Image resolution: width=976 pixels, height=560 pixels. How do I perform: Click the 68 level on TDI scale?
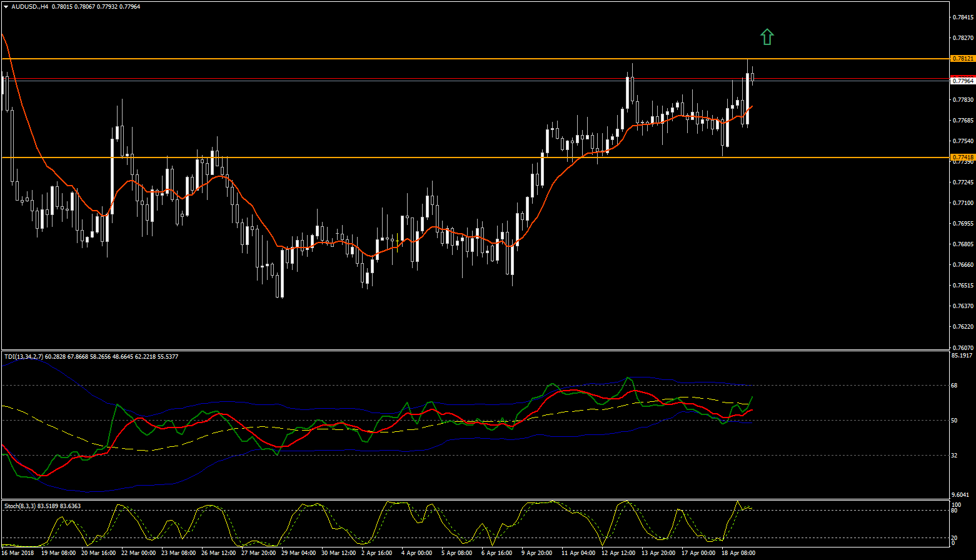point(955,386)
